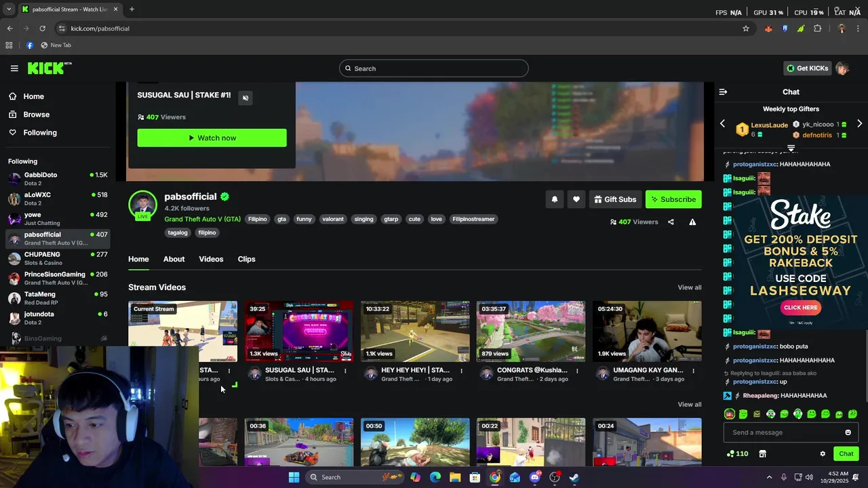
Task: Open the hamburger sidebar menu
Action: [14, 68]
